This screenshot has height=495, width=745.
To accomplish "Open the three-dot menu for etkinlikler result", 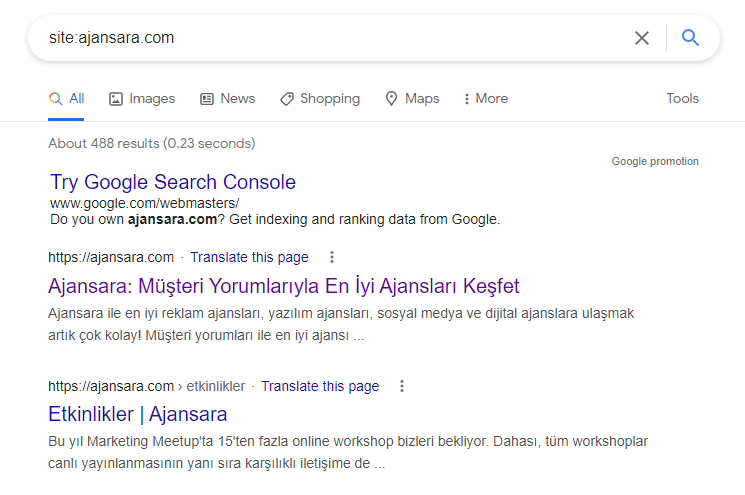I will click(402, 386).
